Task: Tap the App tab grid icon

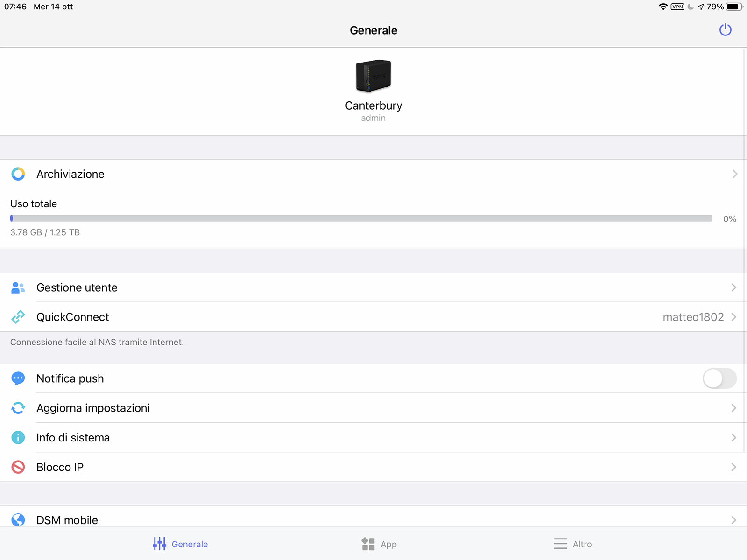Action: (368, 544)
